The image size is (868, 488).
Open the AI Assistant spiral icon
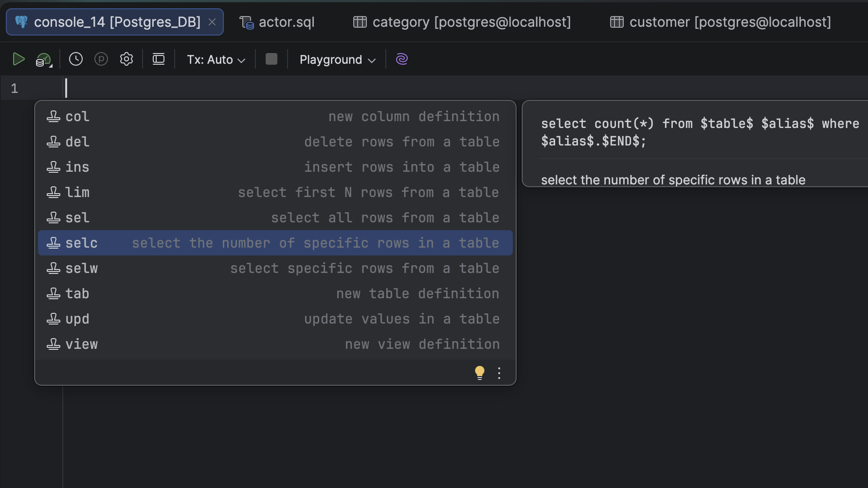click(402, 59)
